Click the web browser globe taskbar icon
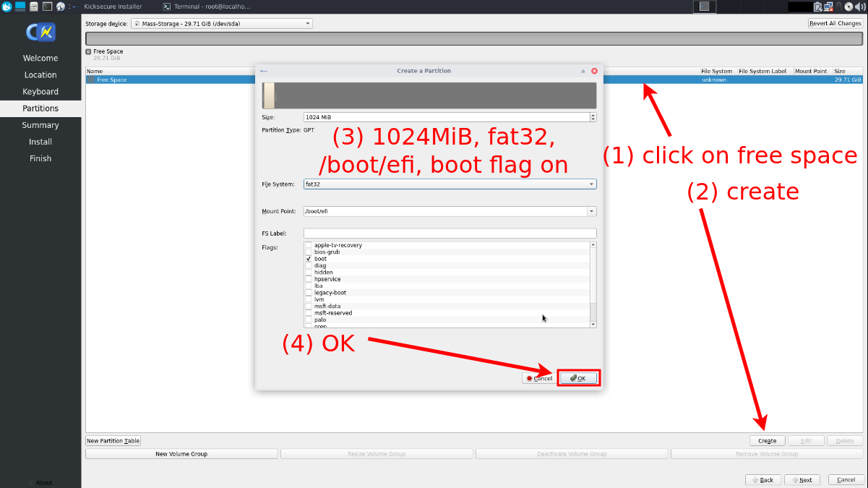 click(60, 7)
